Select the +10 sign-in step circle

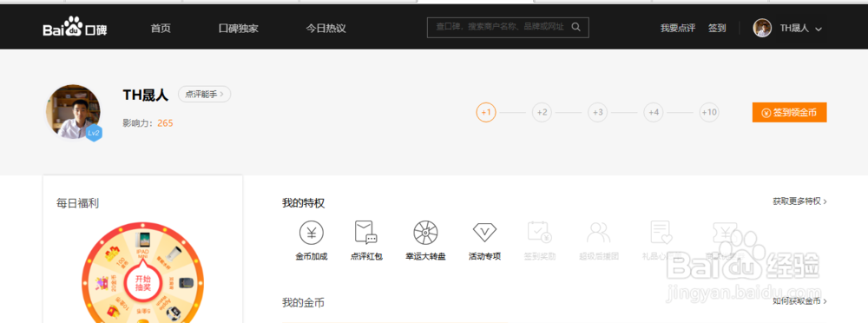pyautogui.click(x=709, y=113)
